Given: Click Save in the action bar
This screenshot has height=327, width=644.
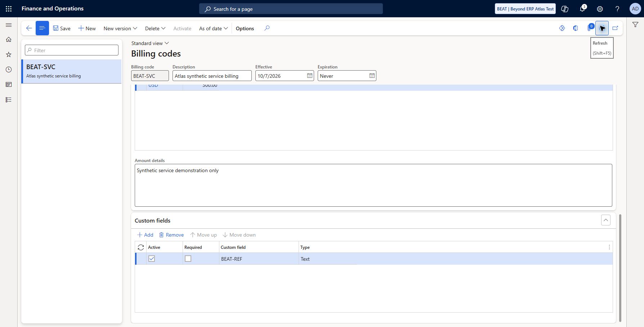Looking at the screenshot, I should point(62,28).
